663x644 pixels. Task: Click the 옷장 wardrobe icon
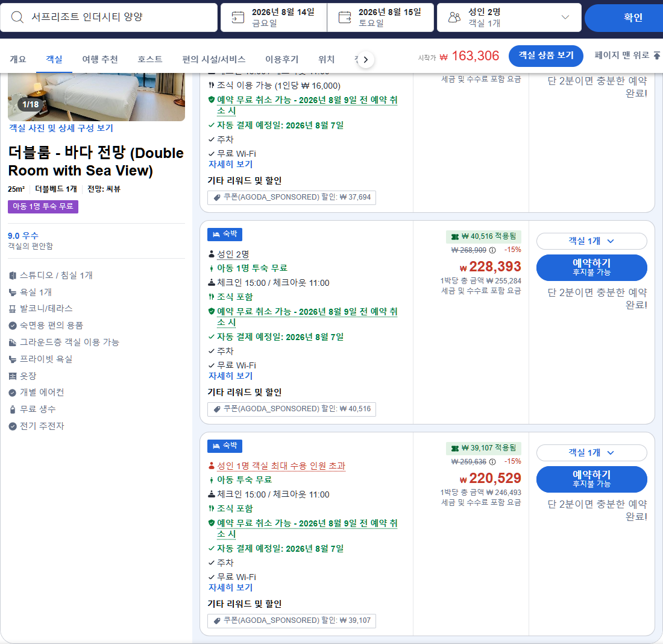pos(13,376)
